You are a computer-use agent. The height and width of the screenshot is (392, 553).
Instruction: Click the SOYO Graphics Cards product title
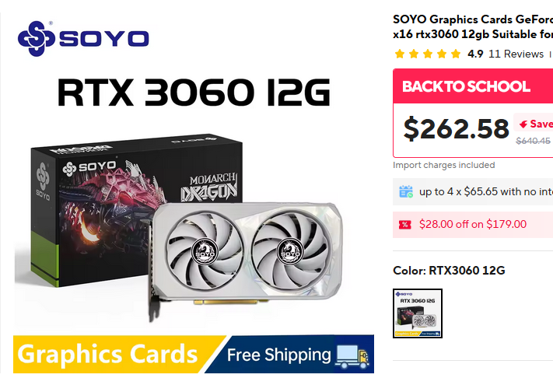click(473, 26)
